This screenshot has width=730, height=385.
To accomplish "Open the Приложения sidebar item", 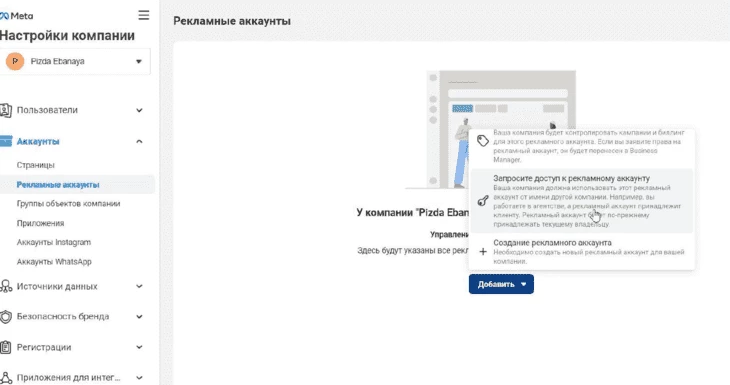I will coord(41,223).
